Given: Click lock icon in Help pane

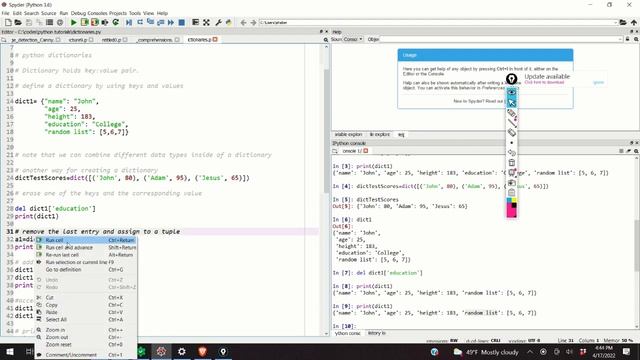Looking at the screenshot, I should click(x=627, y=39).
